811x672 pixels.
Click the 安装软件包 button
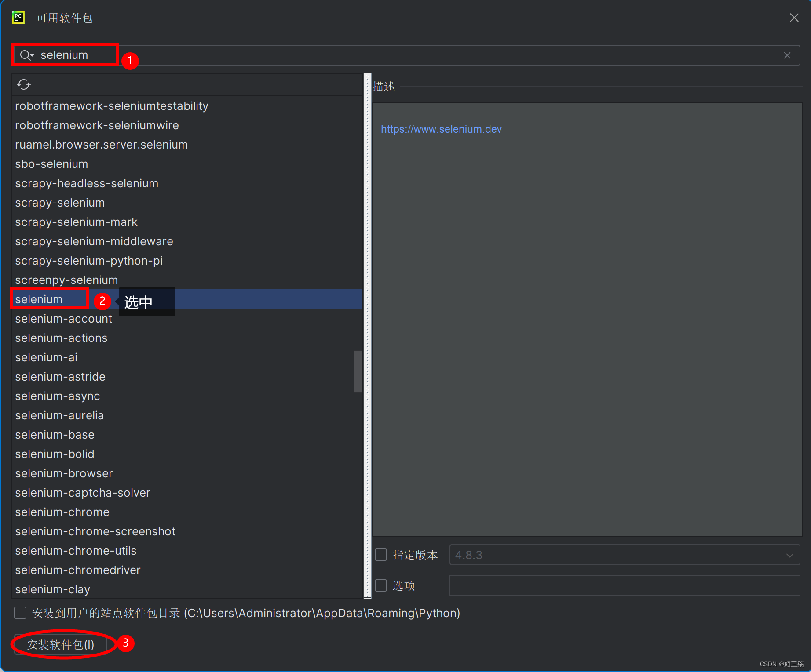coord(61,644)
